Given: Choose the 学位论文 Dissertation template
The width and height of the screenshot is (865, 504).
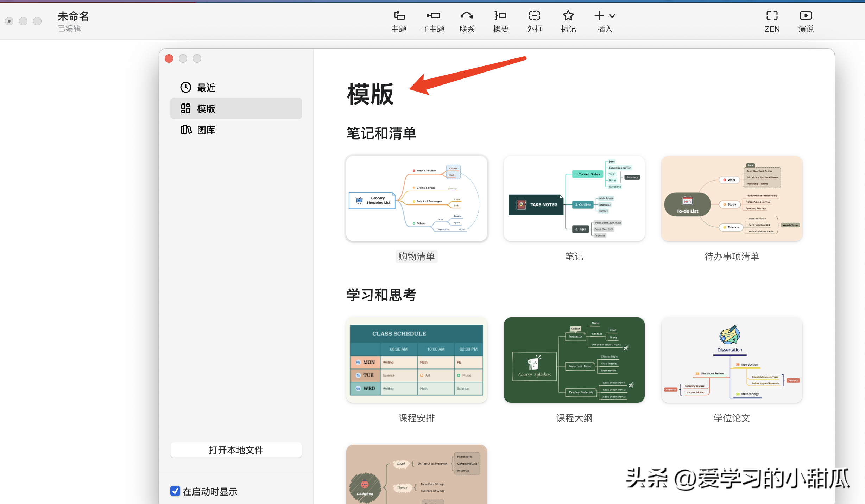Looking at the screenshot, I should [732, 360].
